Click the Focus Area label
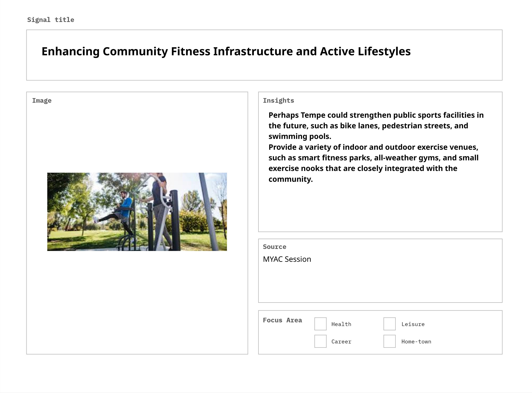 pos(282,320)
